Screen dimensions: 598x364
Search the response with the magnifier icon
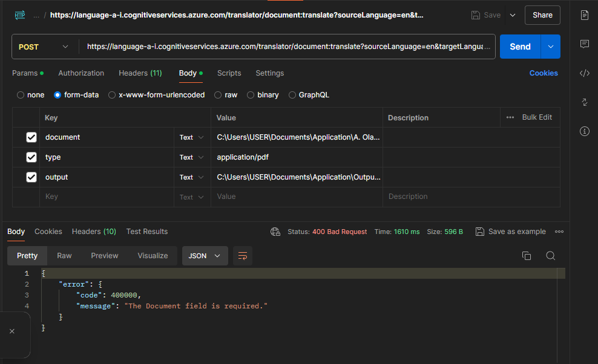[x=550, y=256]
